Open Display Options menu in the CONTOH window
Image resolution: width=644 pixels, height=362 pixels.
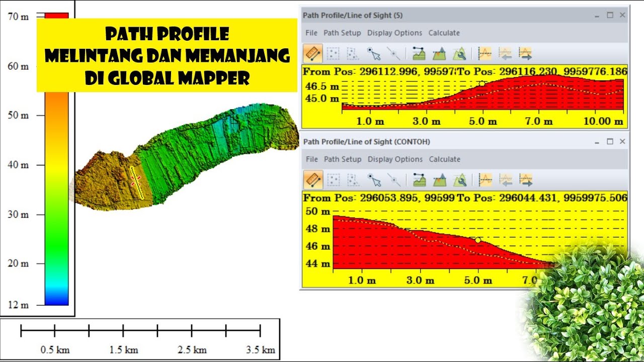click(x=395, y=159)
